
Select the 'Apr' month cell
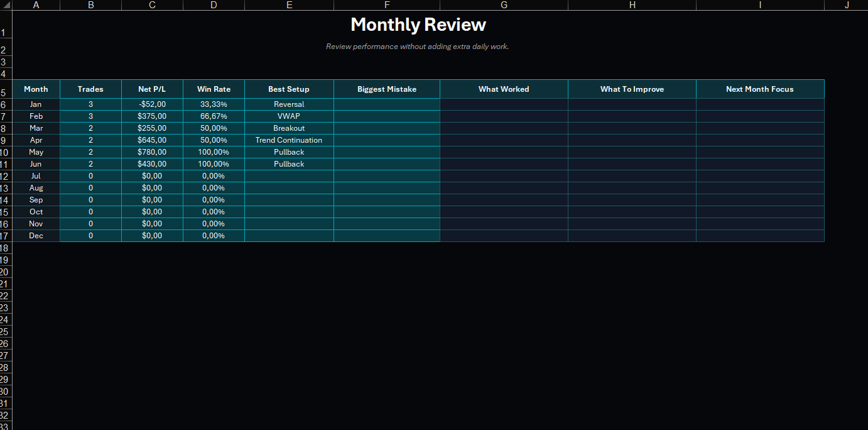tap(36, 140)
